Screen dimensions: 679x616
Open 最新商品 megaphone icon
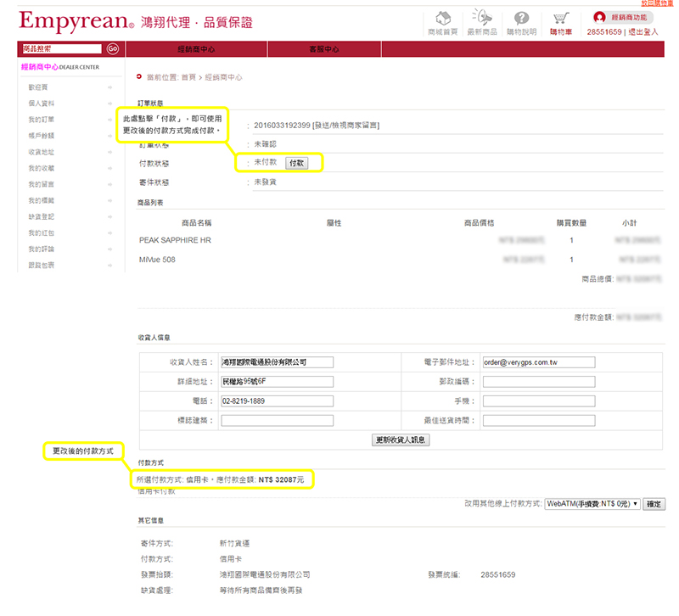point(481,19)
